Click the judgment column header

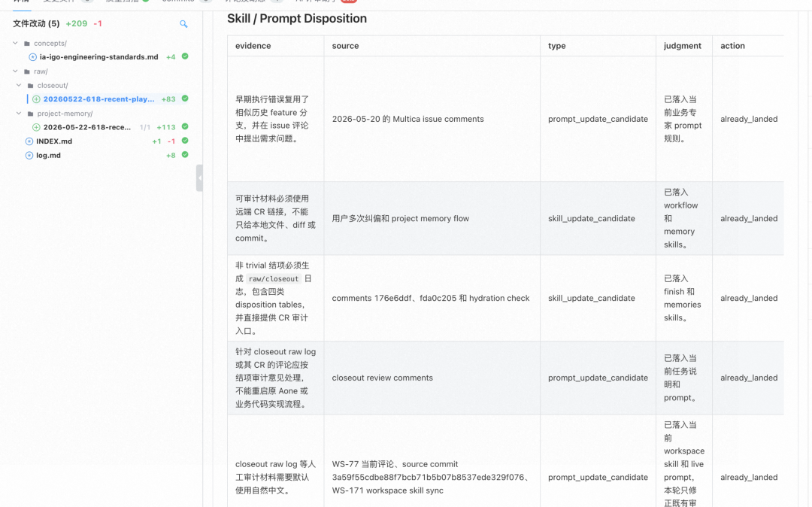(683, 46)
